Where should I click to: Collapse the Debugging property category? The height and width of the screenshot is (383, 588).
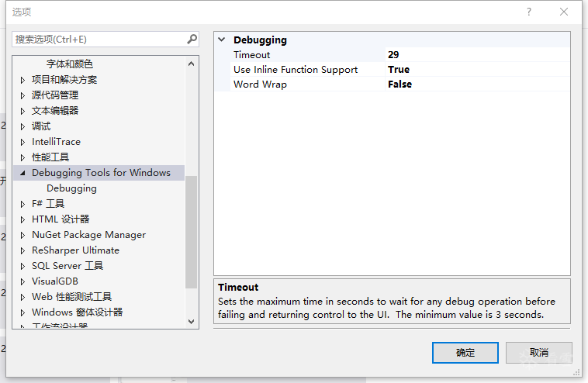tap(222, 40)
